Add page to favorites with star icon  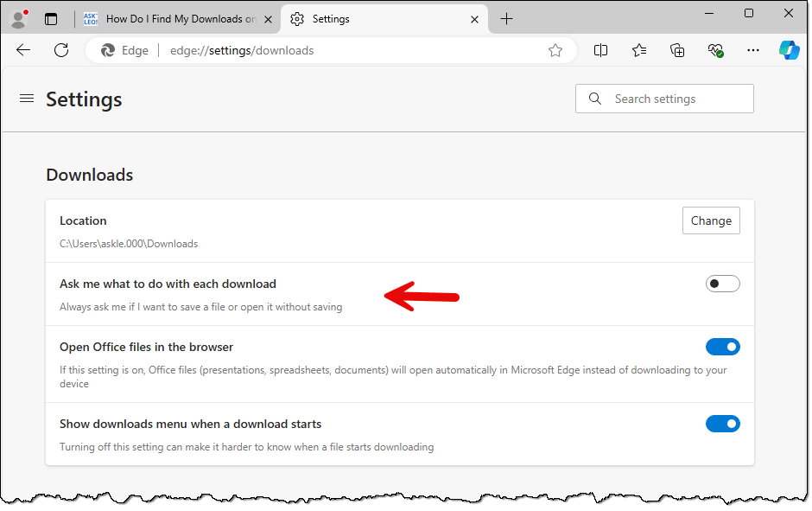[x=555, y=50]
